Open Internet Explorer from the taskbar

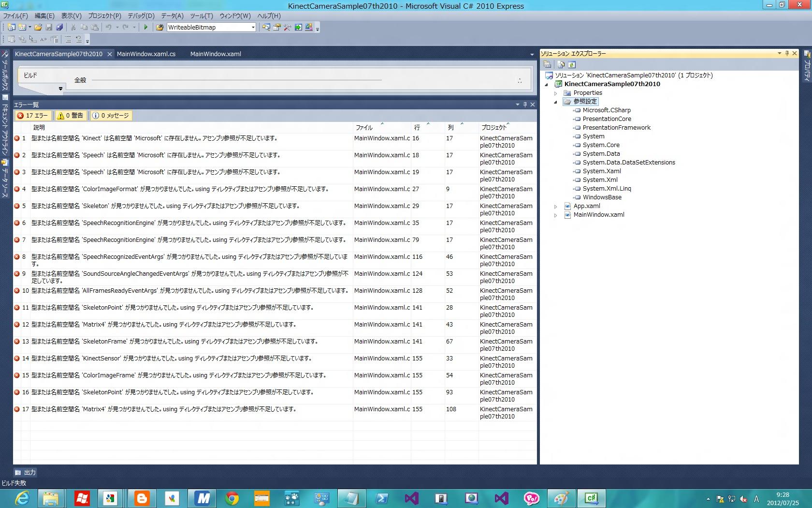(22, 498)
